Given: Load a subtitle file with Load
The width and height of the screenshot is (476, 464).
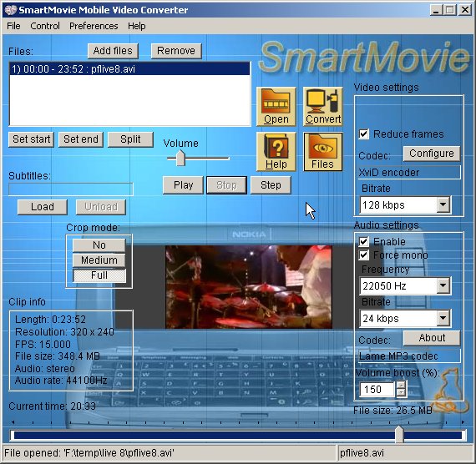Looking at the screenshot, I should [x=43, y=207].
